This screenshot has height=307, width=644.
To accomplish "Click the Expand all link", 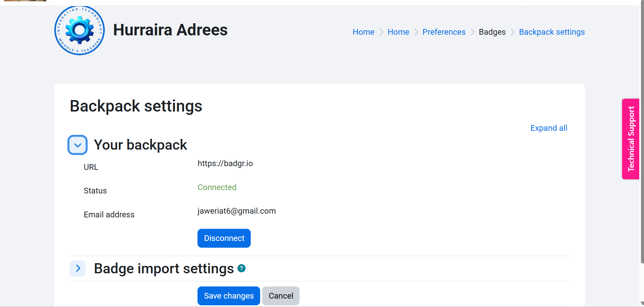I will click(x=549, y=128).
